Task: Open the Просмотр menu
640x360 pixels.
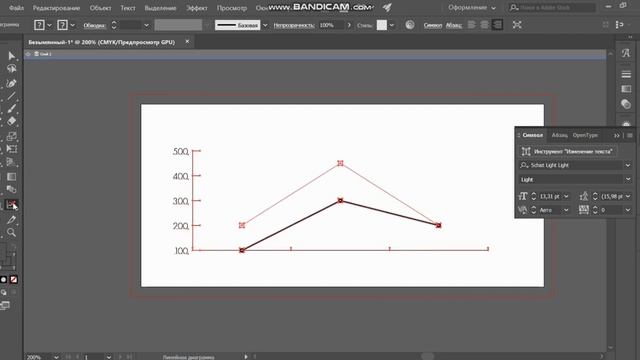Action: pyautogui.click(x=232, y=8)
